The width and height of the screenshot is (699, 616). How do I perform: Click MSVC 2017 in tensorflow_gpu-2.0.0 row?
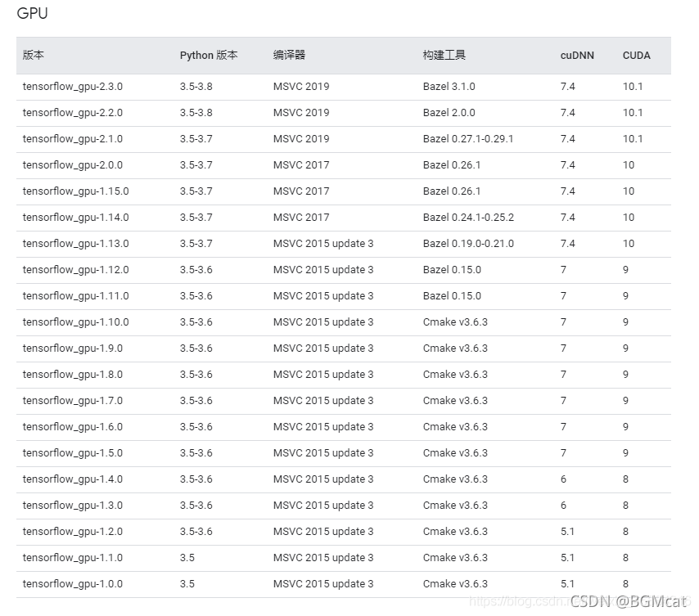point(301,165)
